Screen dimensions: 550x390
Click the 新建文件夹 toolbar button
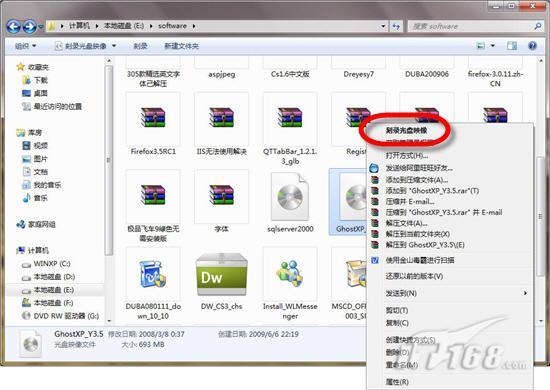tap(182, 46)
